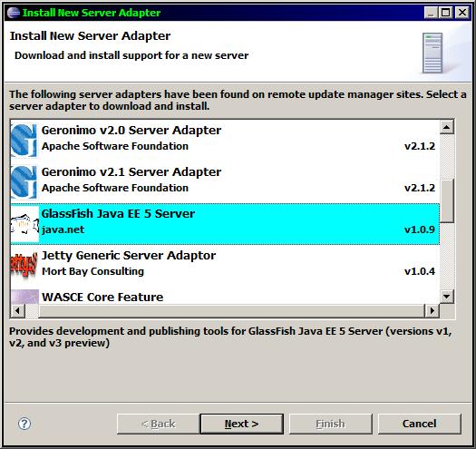Image resolution: width=476 pixels, height=449 pixels.
Task: Click the GlassFish fish icon
Action: 24,224
